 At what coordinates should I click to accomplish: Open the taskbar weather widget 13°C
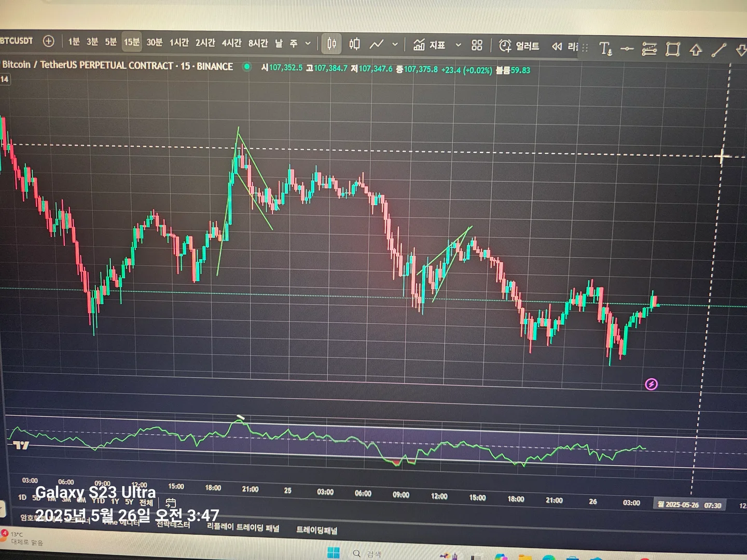pyautogui.click(x=22, y=538)
